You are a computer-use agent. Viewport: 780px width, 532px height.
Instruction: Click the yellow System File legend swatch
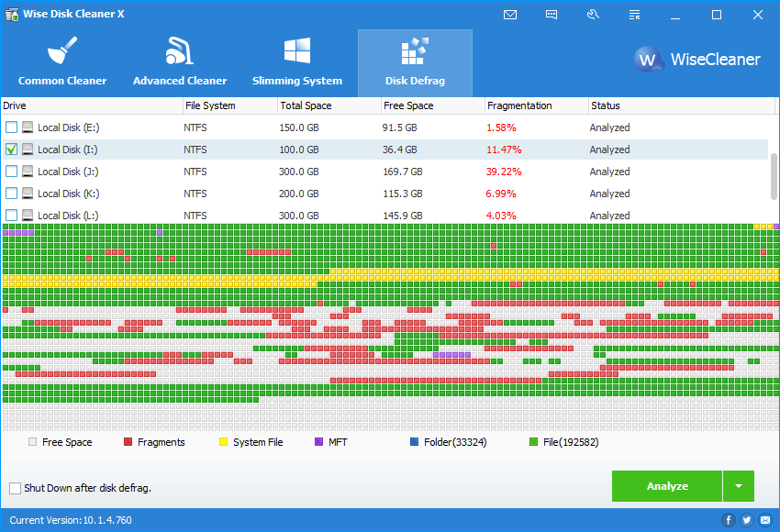tap(223, 441)
